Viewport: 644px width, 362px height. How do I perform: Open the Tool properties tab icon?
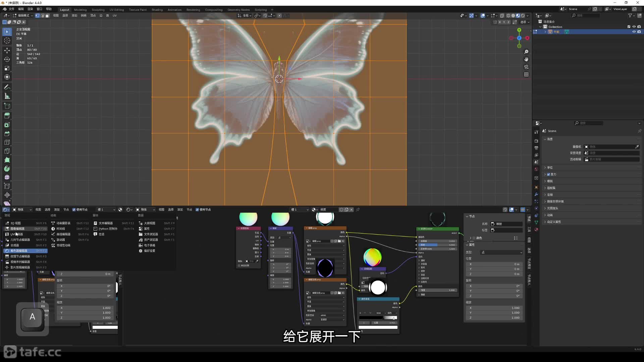tap(536, 132)
